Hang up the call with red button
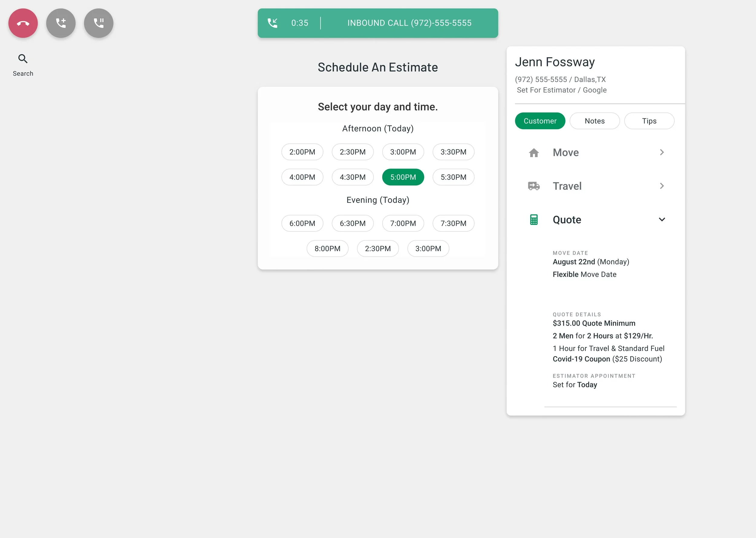 coord(23,23)
